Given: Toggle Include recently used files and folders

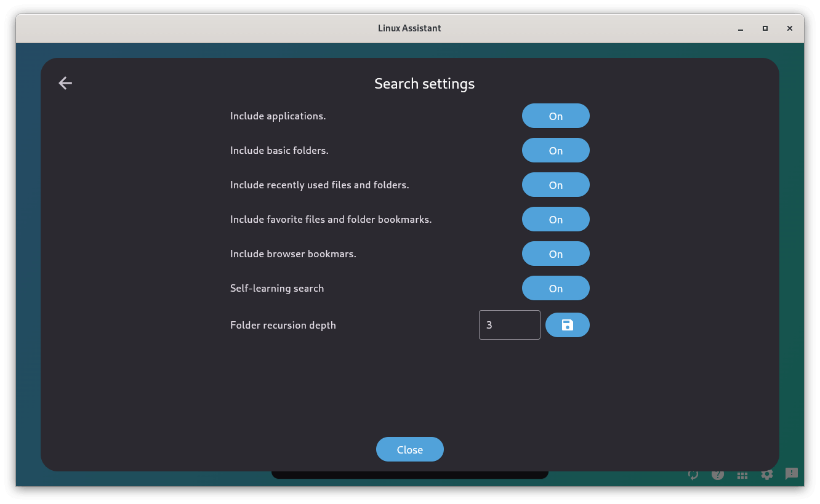Looking at the screenshot, I should [x=555, y=185].
